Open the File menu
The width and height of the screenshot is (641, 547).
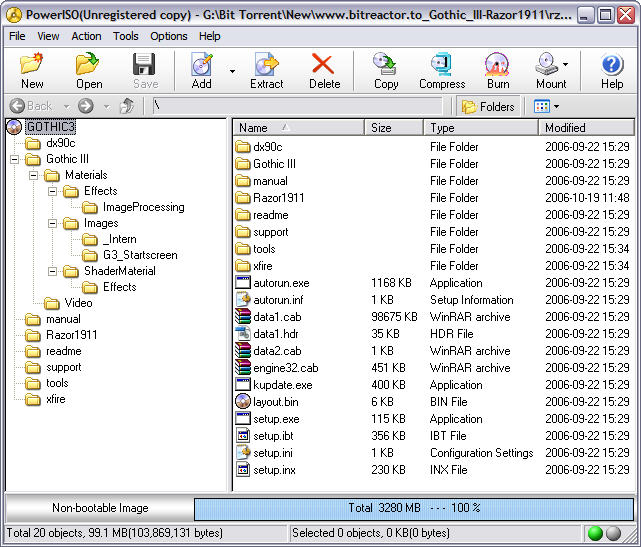[17, 36]
